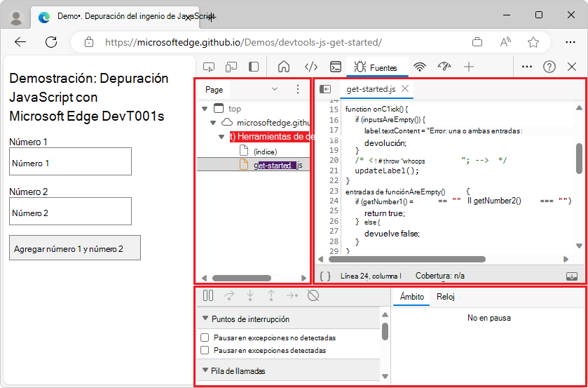Open (índice) file in tree

point(265,152)
